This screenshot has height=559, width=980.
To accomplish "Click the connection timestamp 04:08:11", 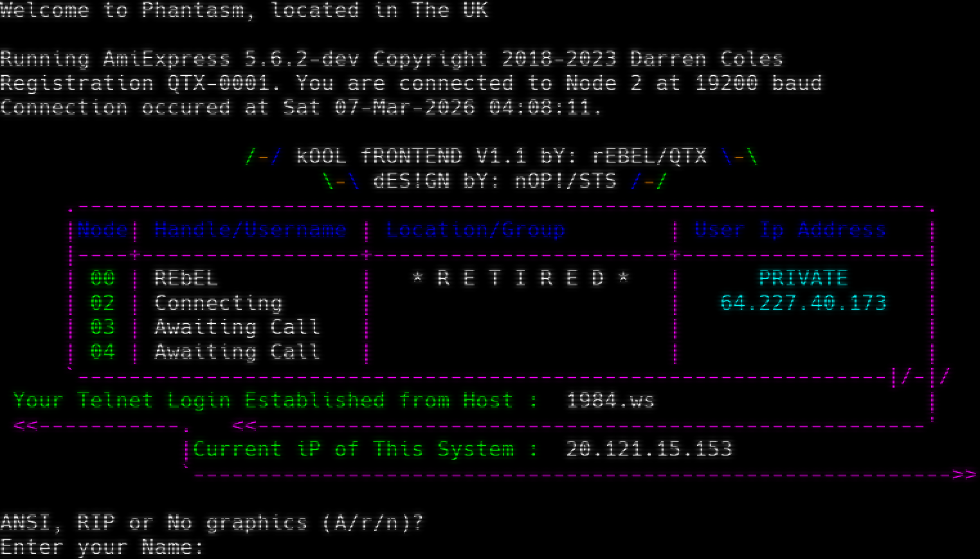I will 539,107.
